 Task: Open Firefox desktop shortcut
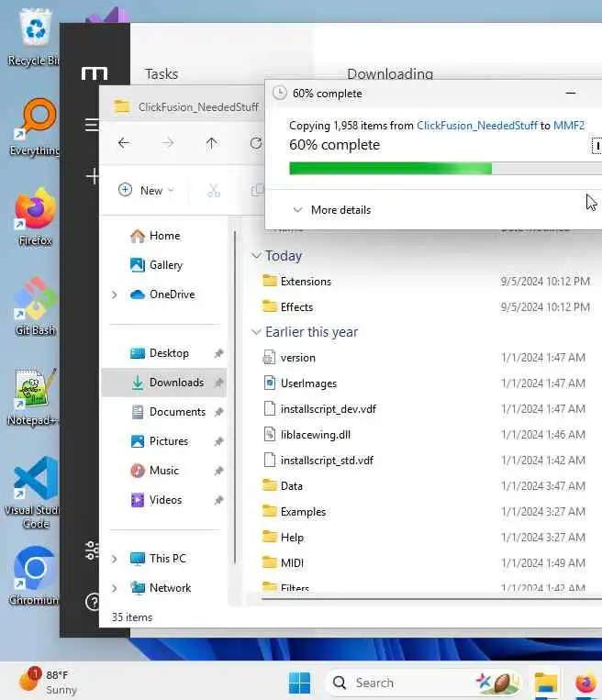point(35,217)
